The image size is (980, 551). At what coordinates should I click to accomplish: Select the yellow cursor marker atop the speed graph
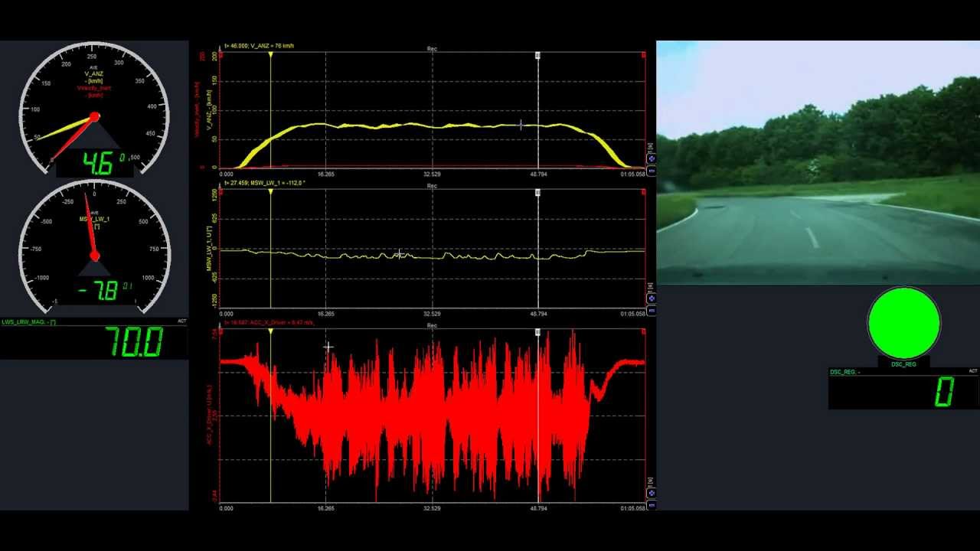coord(270,56)
